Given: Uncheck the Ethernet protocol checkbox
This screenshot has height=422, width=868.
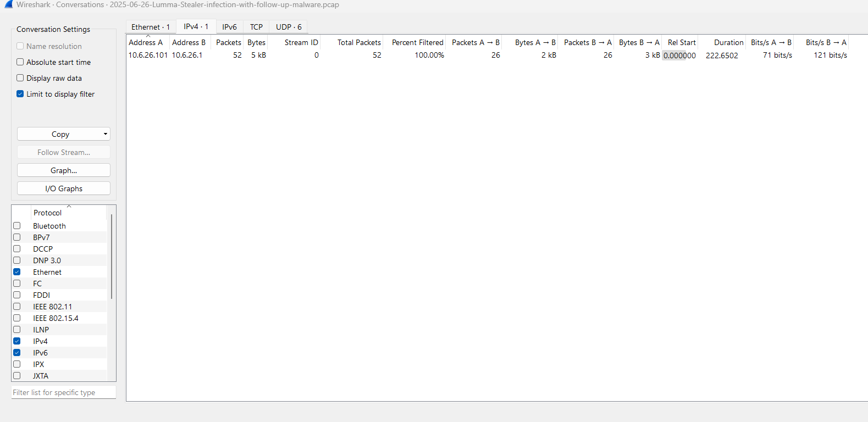Looking at the screenshot, I should [17, 272].
